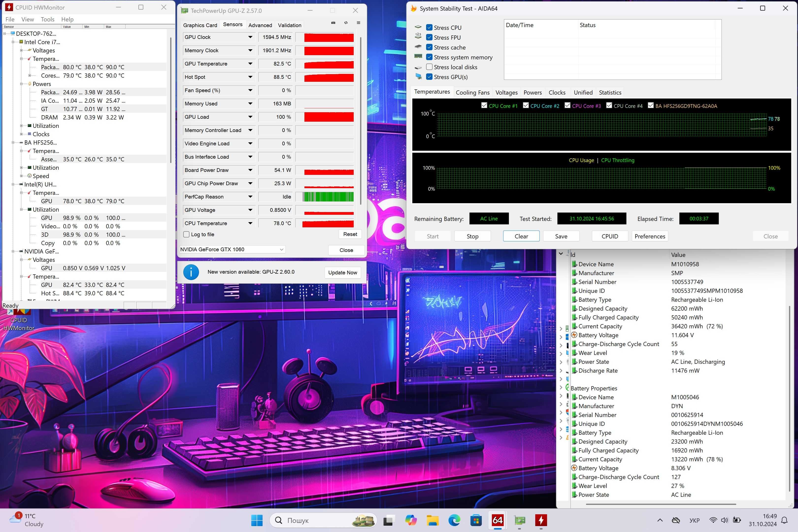Collapse DESKTOP-762 root node in HWMonitor
Image resolution: width=798 pixels, height=532 pixels.
coord(5,33)
